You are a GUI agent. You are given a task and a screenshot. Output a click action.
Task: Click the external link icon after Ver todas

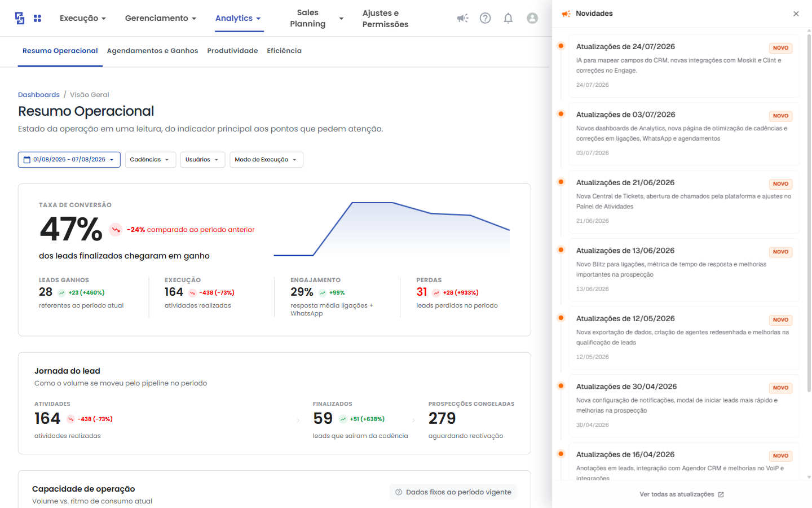(721, 494)
